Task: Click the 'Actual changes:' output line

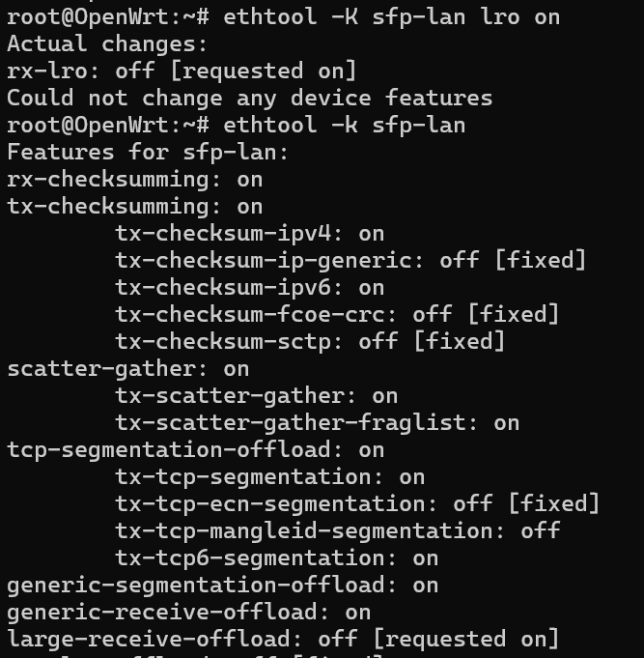Action: (107, 43)
